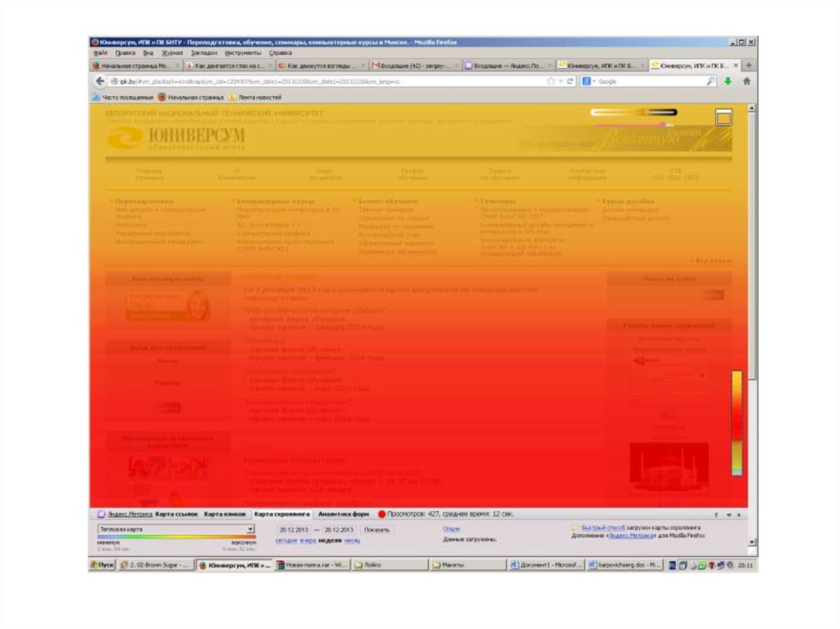Open the Справка menu
The image size is (840, 629).
click(x=281, y=53)
